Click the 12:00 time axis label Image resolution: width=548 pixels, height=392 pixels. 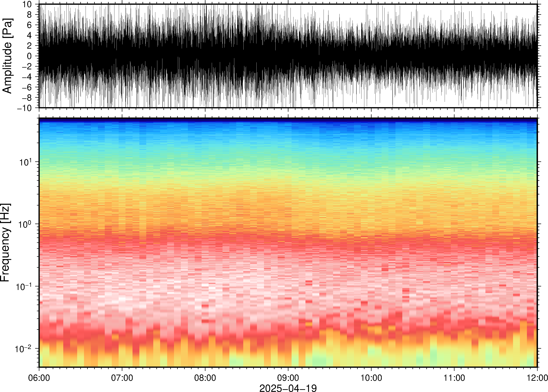coord(537,378)
